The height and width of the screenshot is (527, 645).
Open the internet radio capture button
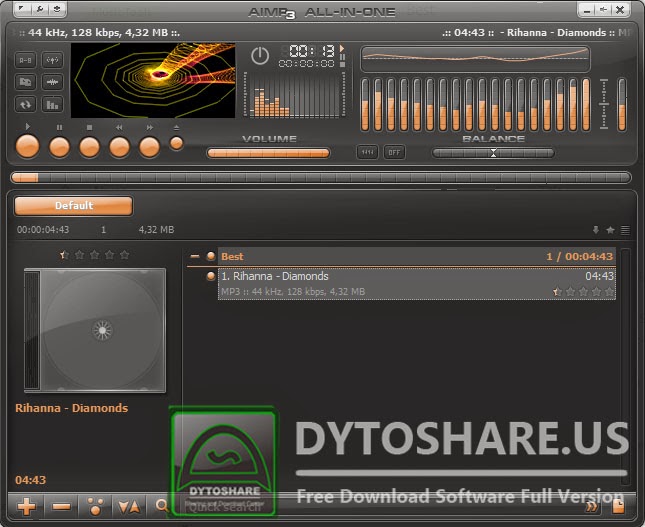(x=52, y=60)
